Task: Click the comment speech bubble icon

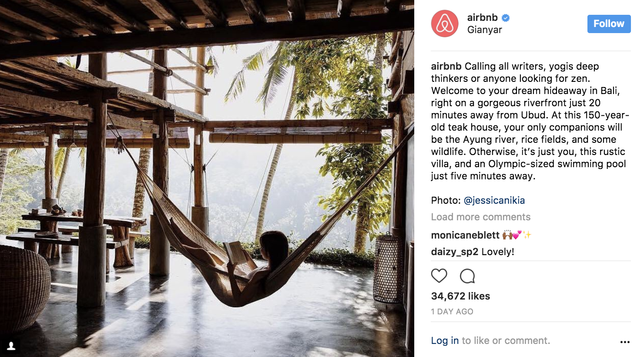Action: [467, 276]
